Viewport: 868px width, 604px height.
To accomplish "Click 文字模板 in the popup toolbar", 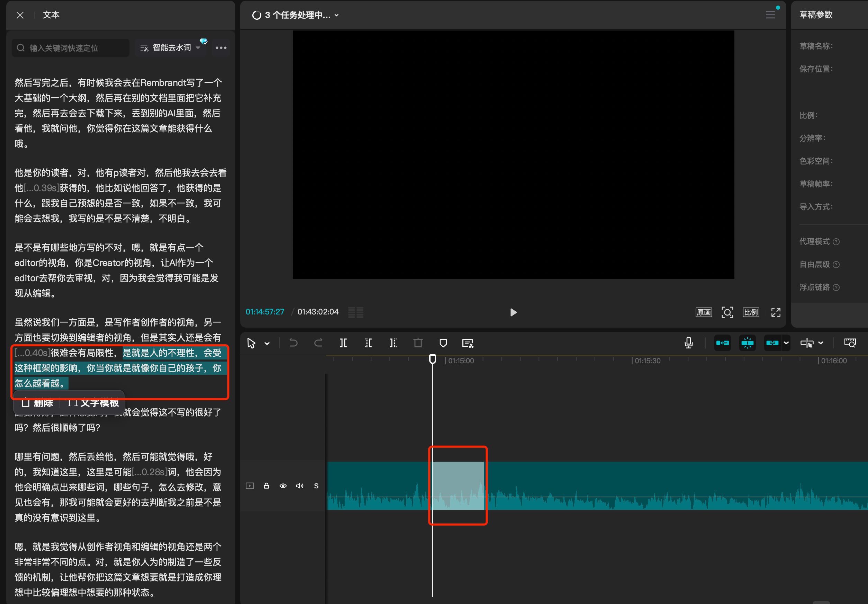I will [93, 403].
